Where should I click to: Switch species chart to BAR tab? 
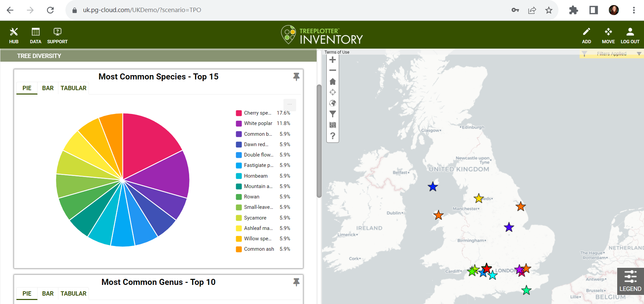(x=48, y=88)
